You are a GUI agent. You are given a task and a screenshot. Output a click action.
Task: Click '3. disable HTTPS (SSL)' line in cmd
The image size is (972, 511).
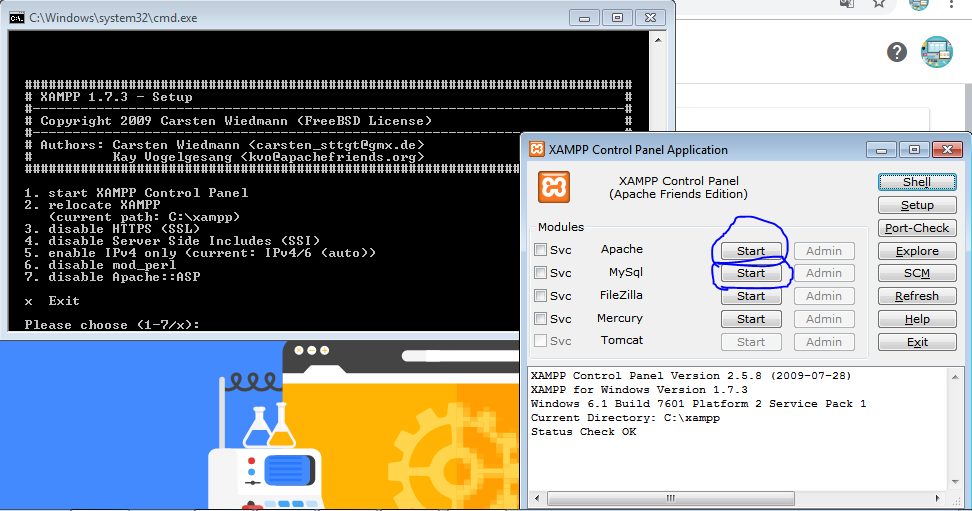[112, 228]
